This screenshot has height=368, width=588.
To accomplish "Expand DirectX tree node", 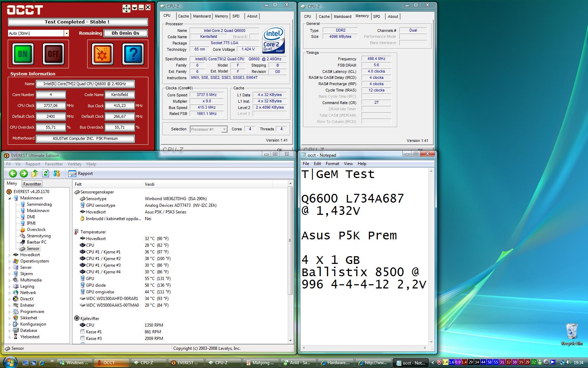I will 10,299.
